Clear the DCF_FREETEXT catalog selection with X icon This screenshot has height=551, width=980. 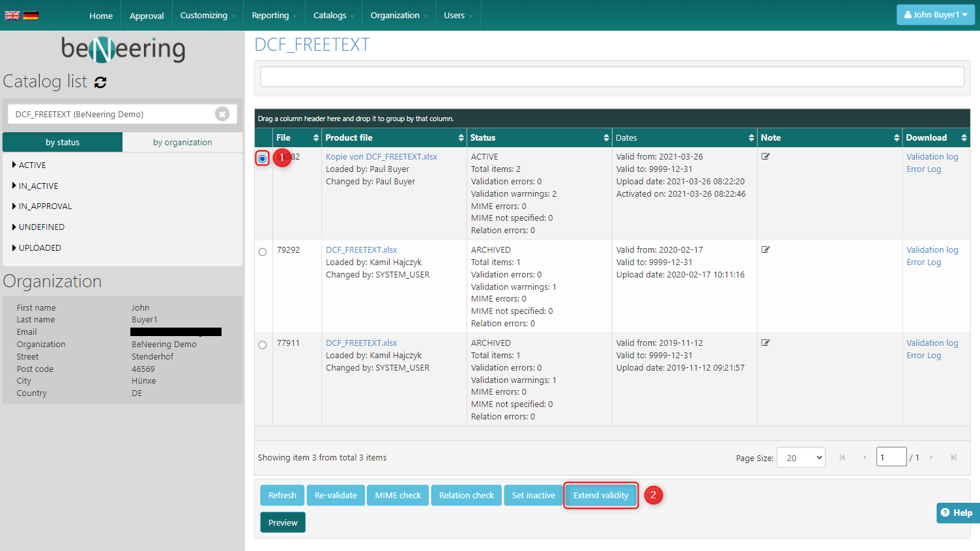click(x=222, y=114)
